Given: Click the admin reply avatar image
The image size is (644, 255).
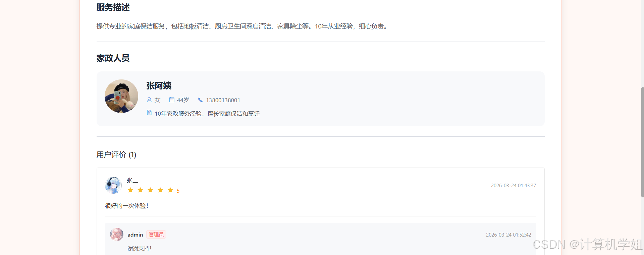Looking at the screenshot, I should tap(117, 235).
